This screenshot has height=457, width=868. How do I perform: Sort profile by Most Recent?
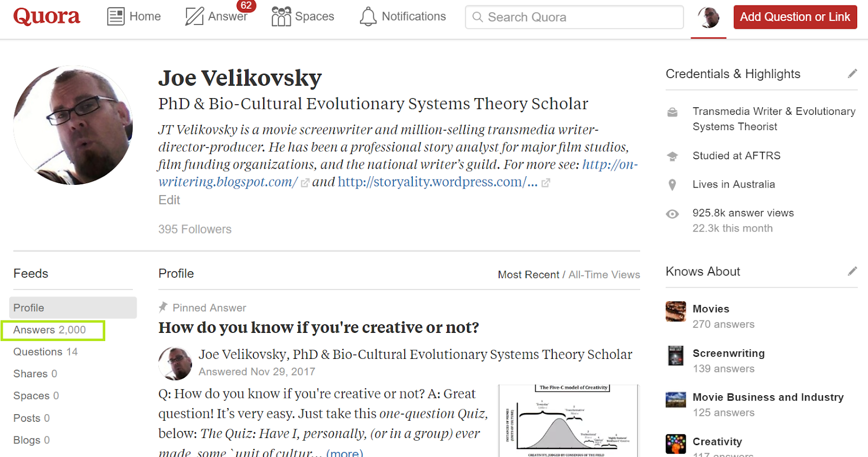[528, 275]
